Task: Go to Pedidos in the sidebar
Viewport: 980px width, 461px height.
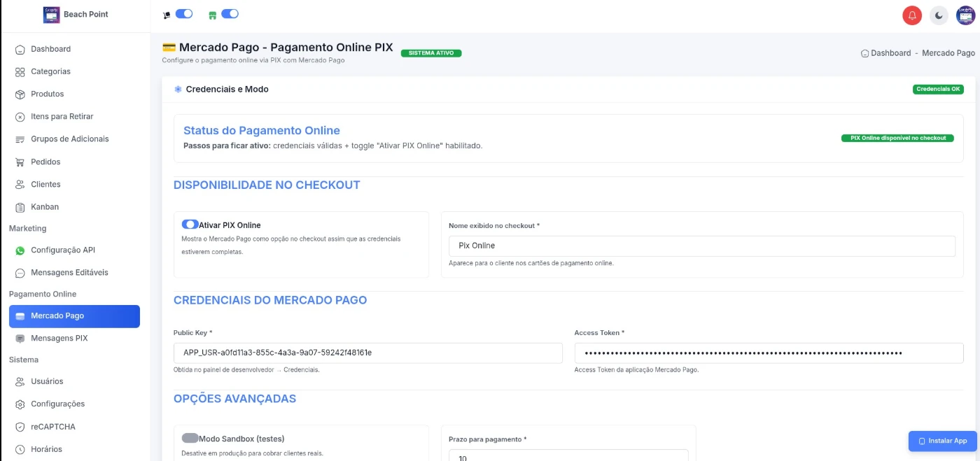Action: point(45,162)
